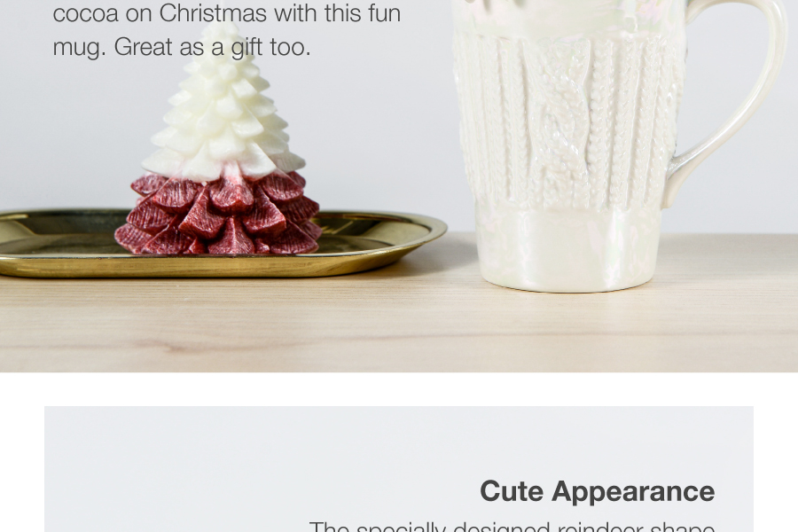
Task: Click the "Cute Appearance" heading
Action: 597,492
